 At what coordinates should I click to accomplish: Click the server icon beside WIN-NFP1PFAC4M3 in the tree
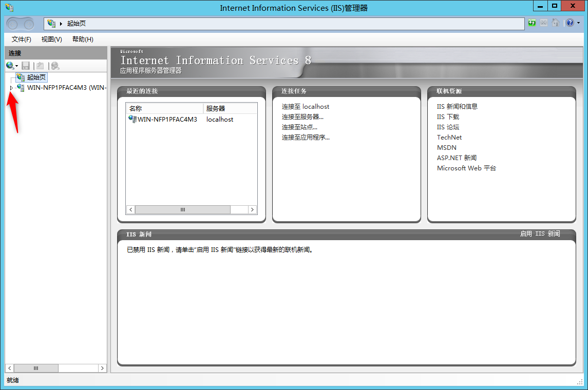pyautogui.click(x=21, y=87)
